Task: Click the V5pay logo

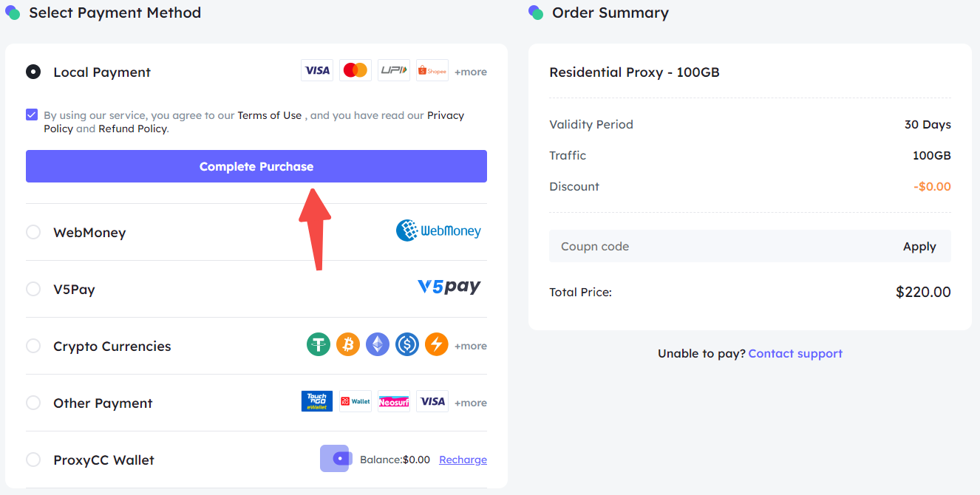Action: (449, 287)
